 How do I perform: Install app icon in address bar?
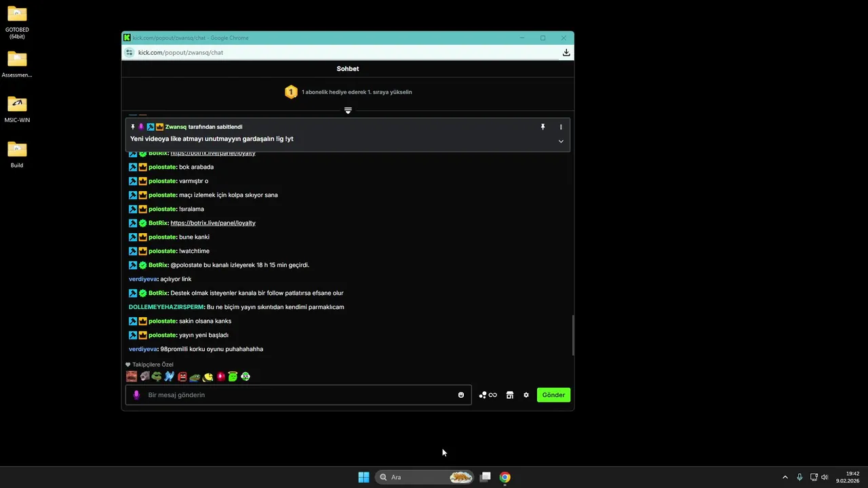click(x=566, y=52)
